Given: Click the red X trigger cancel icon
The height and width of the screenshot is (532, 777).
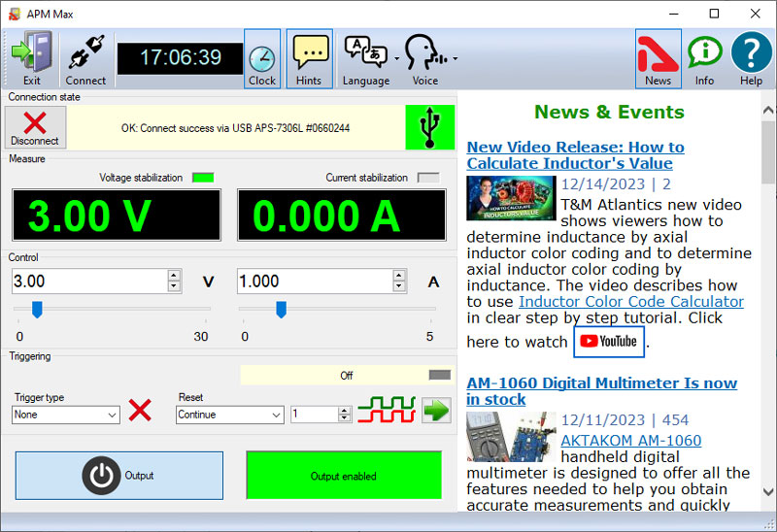Looking at the screenshot, I should [x=140, y=410].
